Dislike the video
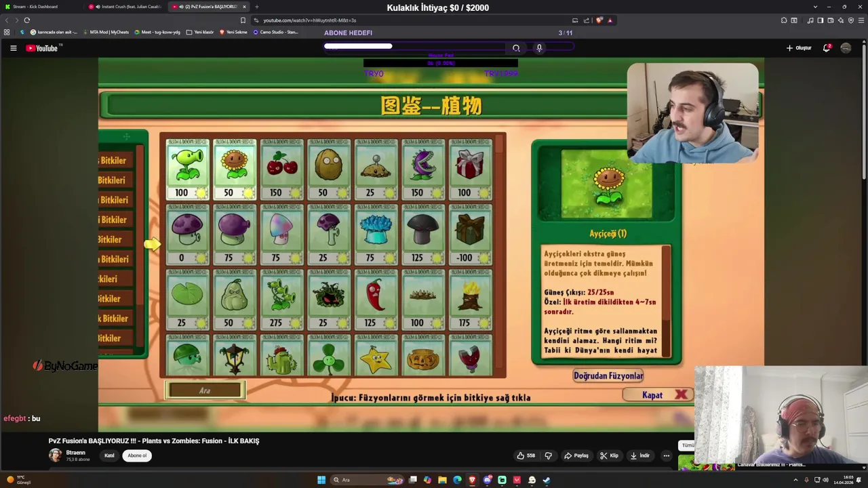 [548, 455]
